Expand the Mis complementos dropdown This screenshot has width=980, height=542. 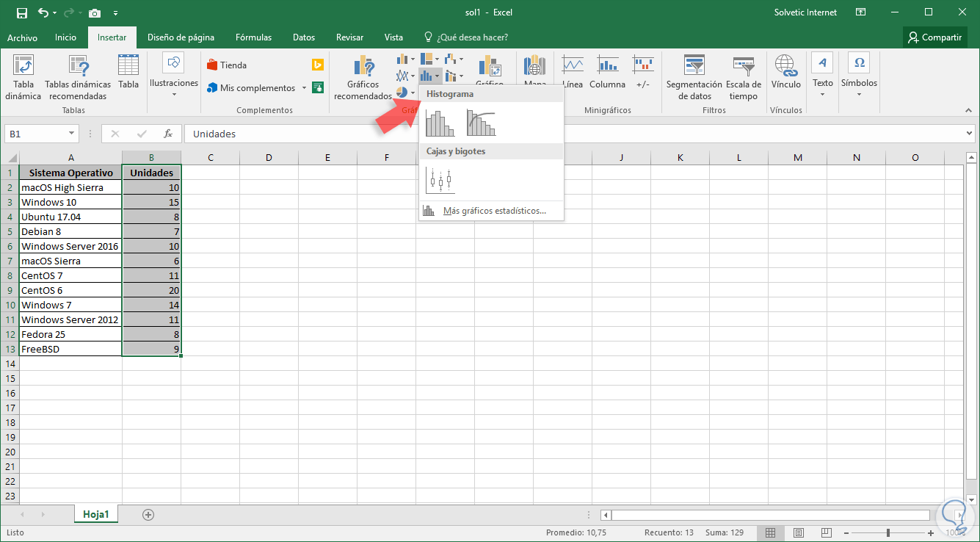pyautogui.click(x=304, y=88)
